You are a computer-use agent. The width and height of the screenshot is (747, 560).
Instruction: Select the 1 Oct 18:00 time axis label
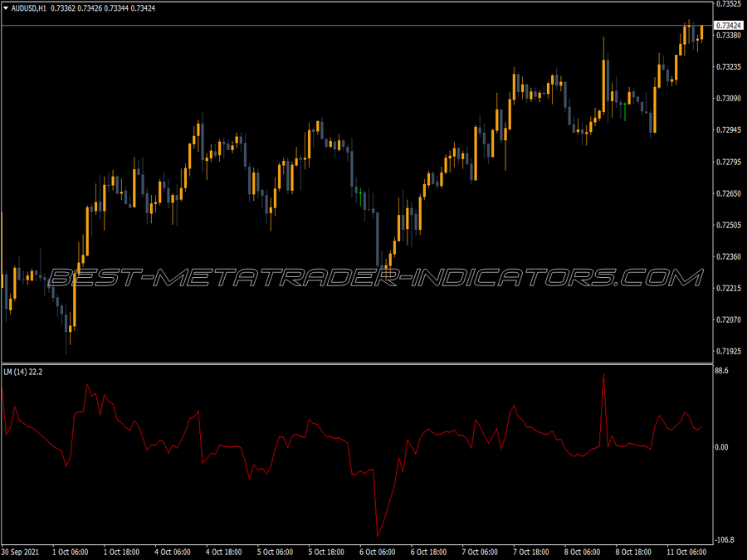tap(121, 552)
